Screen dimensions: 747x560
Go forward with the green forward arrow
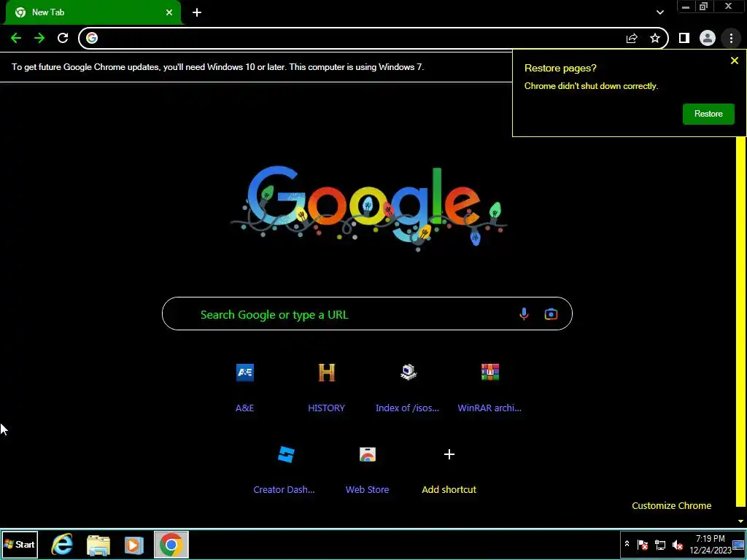click(x=39, y=38)
